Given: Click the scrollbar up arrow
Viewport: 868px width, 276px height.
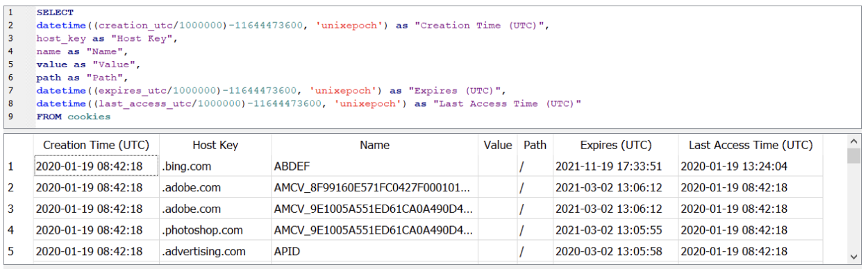Looking at the screenshot, I should [x=854, y=141].
